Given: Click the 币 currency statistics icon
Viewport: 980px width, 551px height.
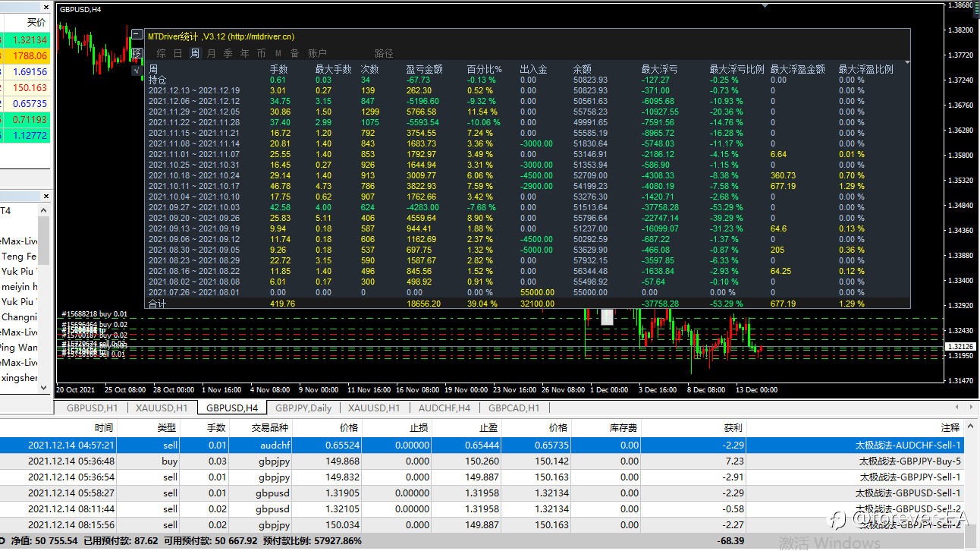Looking at the screenshot, I should pyautogui.click(x=261, y=53).
